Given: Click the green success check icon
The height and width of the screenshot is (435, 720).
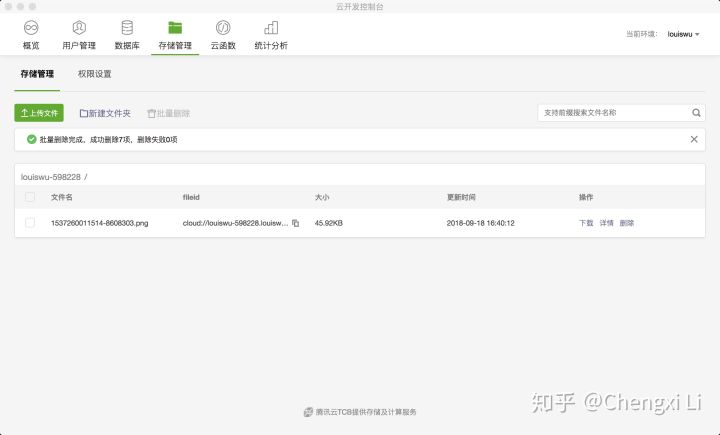Looking at the screenshot, I should (x=31, y=139).
